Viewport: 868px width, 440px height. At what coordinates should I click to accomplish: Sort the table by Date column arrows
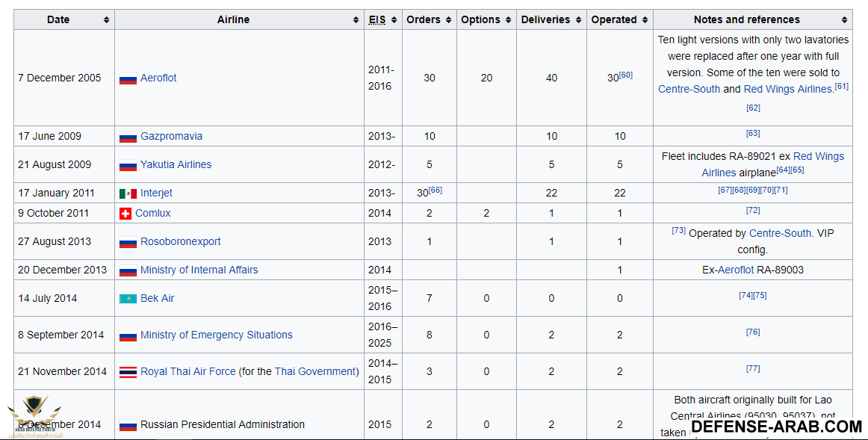106,20
